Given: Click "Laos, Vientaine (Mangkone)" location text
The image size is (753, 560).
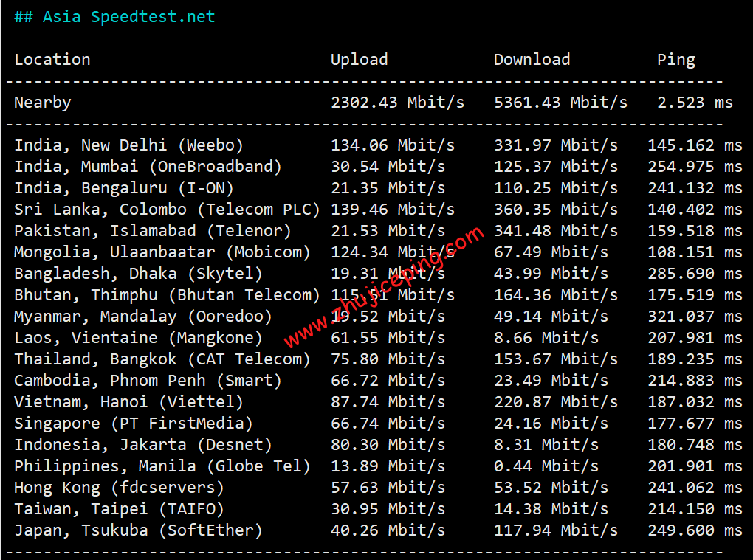Looking at the screenshot, I should 138,338.
